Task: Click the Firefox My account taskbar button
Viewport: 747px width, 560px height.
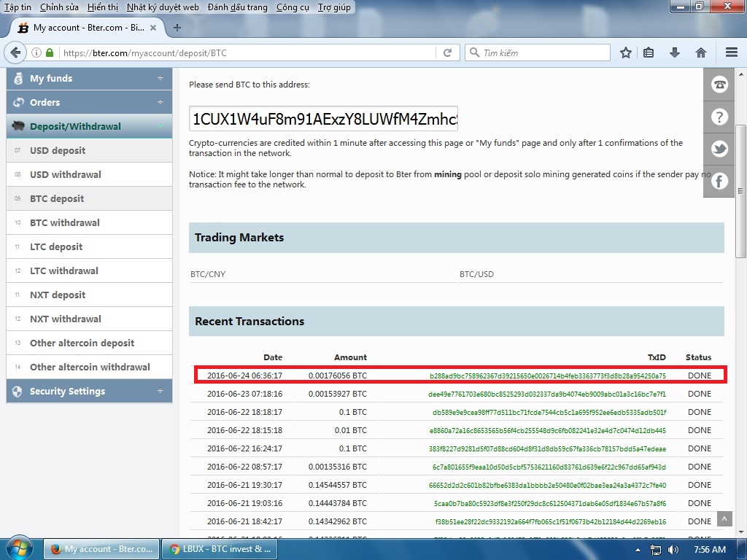Action: (102, 549)
